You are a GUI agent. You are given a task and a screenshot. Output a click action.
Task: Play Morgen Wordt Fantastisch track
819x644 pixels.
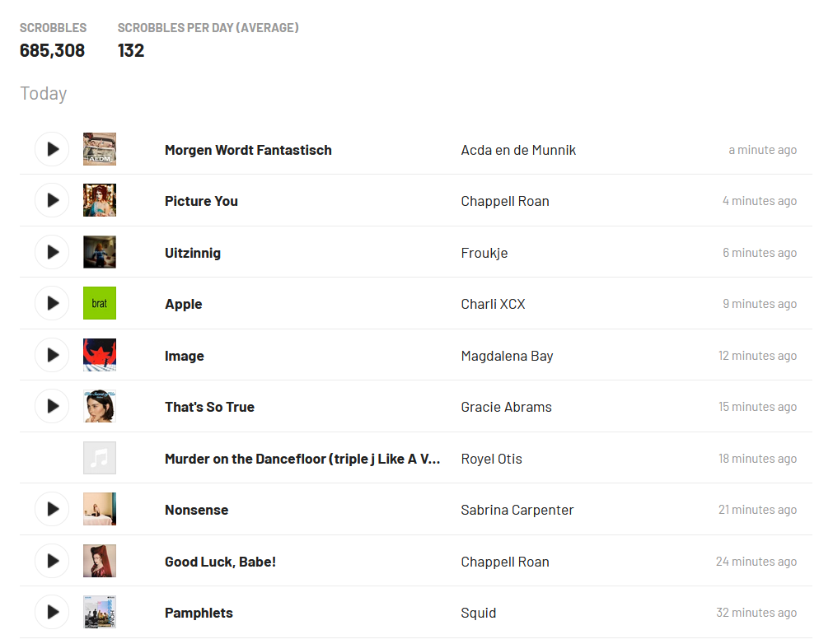[x=52, y=149]
